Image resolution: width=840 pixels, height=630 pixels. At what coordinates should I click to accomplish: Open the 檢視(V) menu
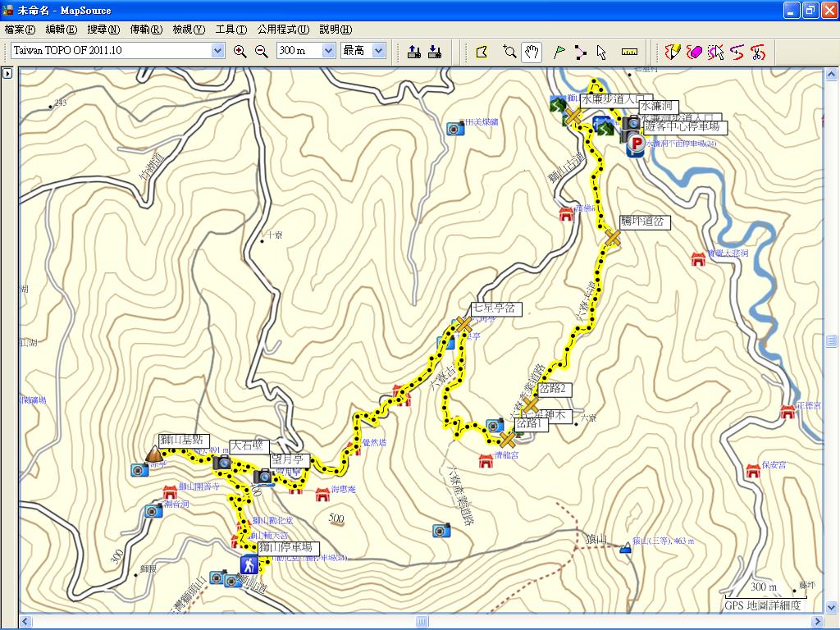click(189, 30)
